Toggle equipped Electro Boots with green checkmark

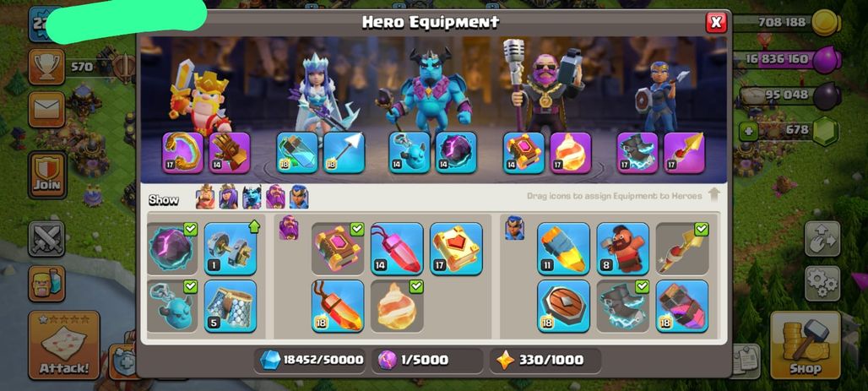(623, 307)
